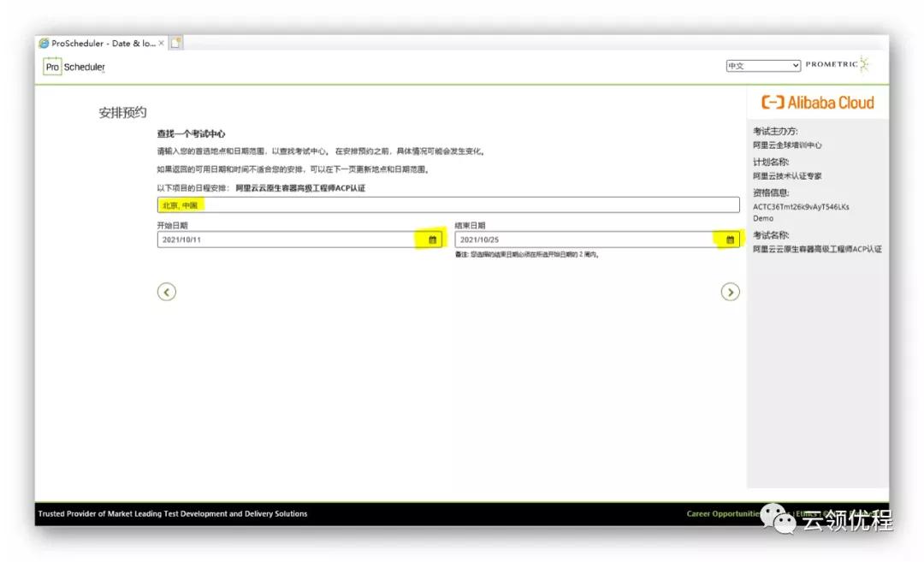924x562 pixels.
Task: Click the ACTC36Tmt26k9vAyT546LKs eligibility code
Action: click(x=801, y=207)
